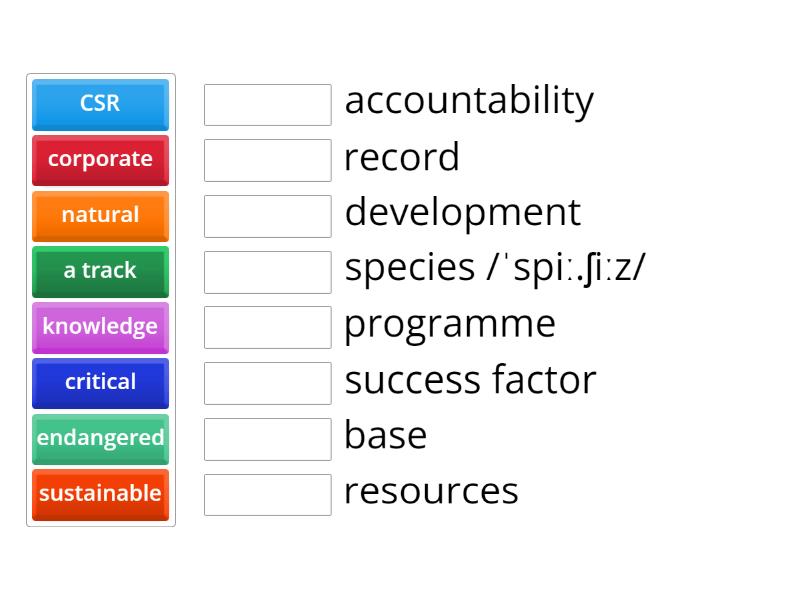
Task: Select the blank slot next to 'record'
Action: 267,160
